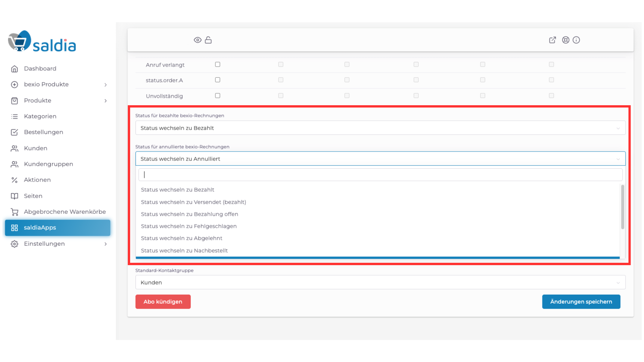Click the bexio Produkte plus-circle icon
644x362 pixels.
14,84
